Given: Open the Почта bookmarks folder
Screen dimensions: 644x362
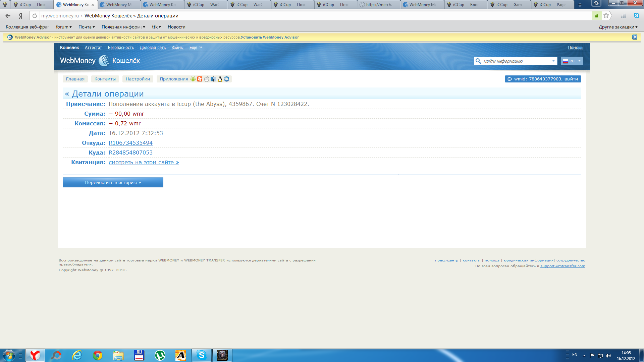Looking at the screenshot, I should tap(87, 27).
